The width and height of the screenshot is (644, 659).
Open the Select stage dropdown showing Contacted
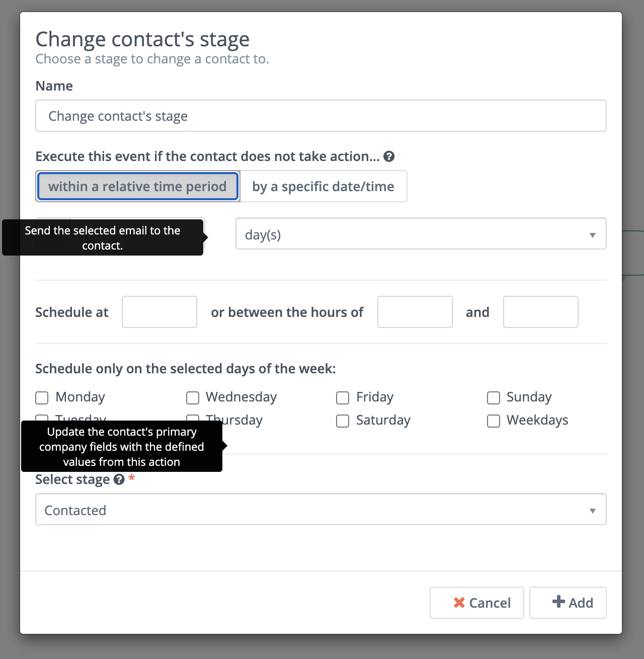321,509
